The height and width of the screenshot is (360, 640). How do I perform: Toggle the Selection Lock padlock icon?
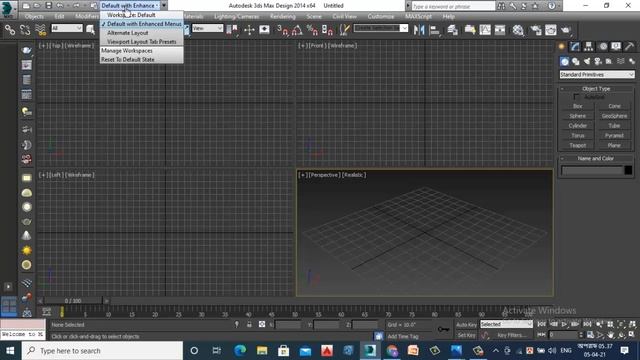tap(249, 324)
